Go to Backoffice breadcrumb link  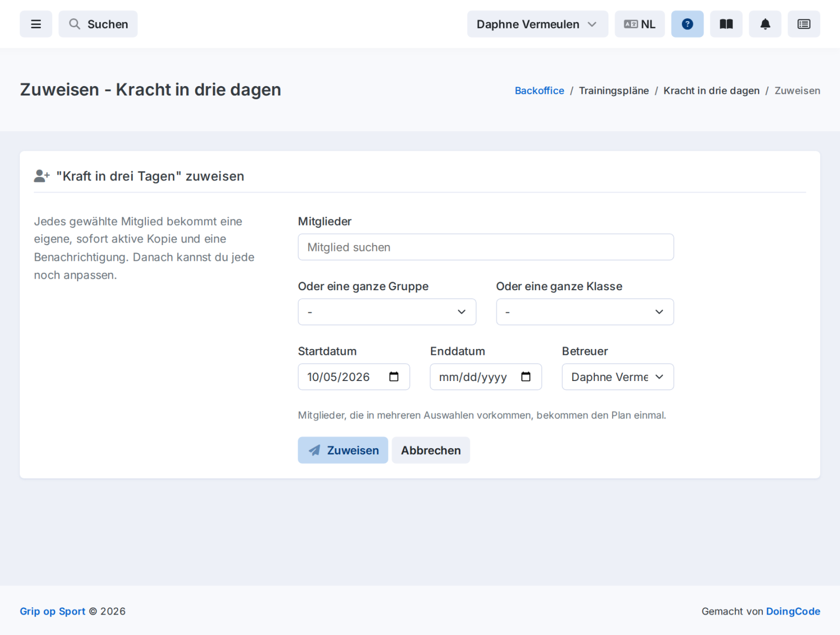click(x=539, y=91)
